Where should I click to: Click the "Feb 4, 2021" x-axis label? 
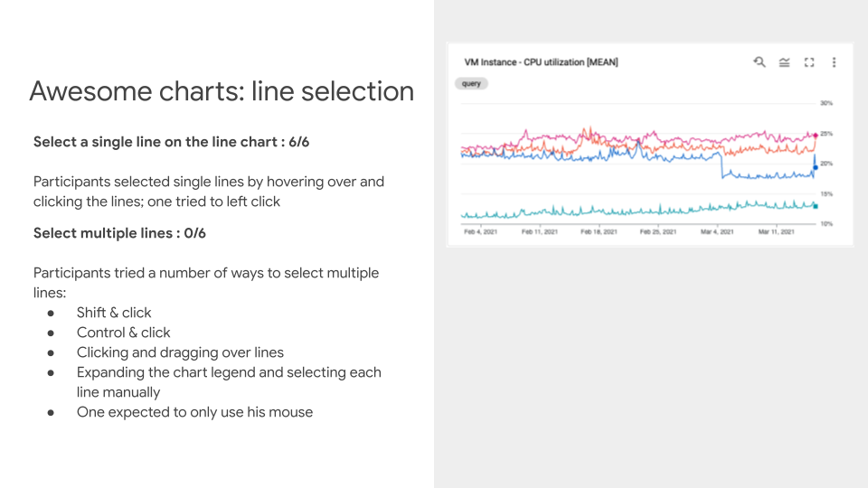(481, 232)
